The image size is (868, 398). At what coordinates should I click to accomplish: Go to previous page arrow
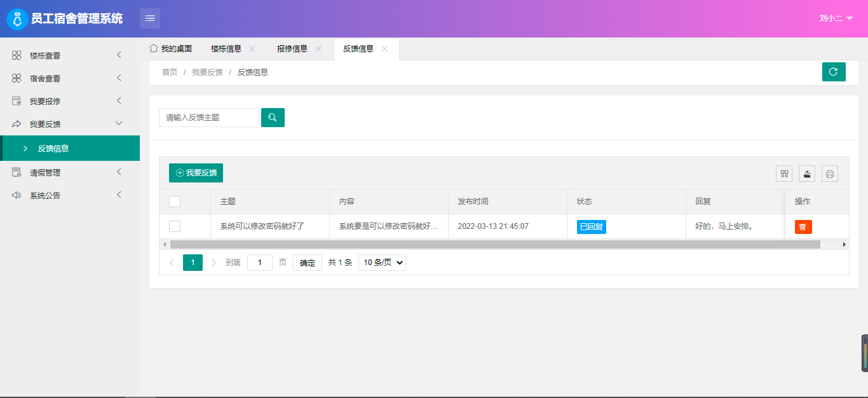172,263
